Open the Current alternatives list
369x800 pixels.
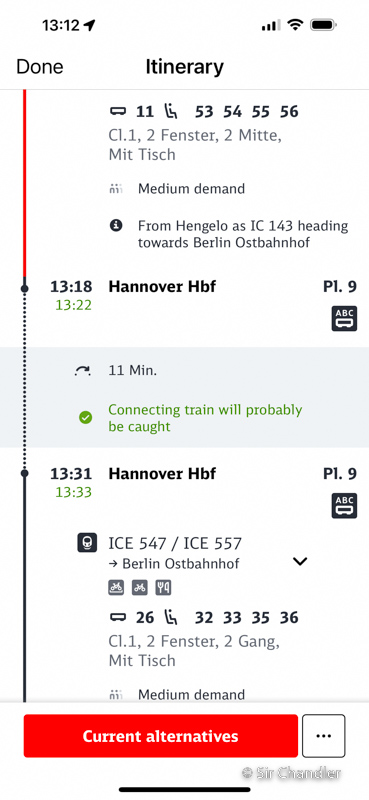coord(160,736)
